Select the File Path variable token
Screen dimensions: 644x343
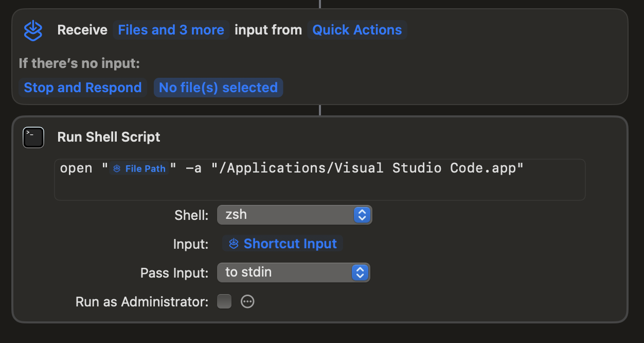tap(139, 168)
